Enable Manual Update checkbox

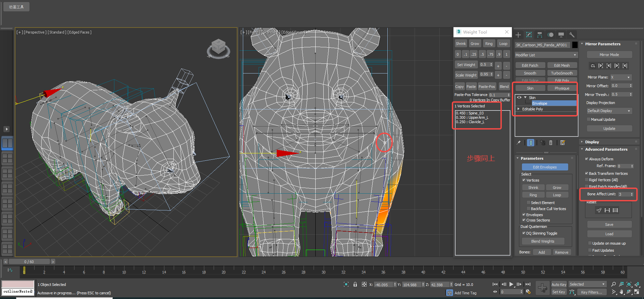coord(589,119)
